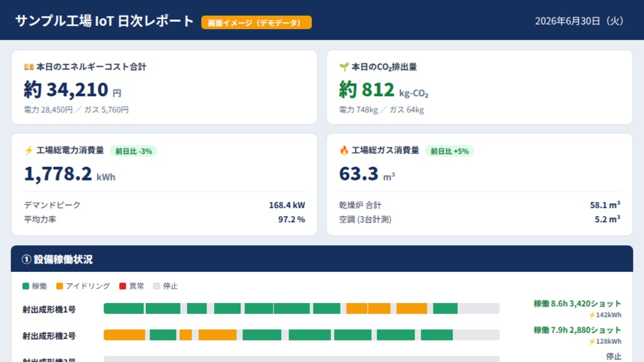Image resolution: width=644 pixels, height=362 pixels.
Task: Click the 画面イメージ(デモデータ) badge
Action: [x=257, y=23]
